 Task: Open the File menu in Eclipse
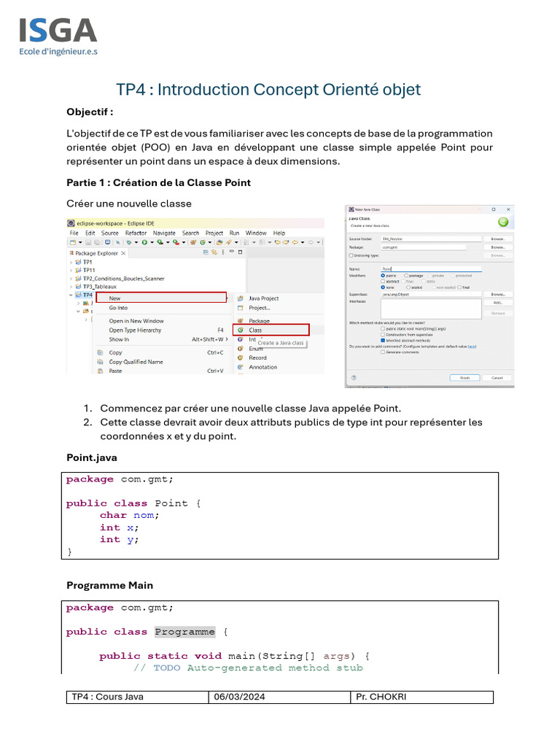tap(74, 233)
